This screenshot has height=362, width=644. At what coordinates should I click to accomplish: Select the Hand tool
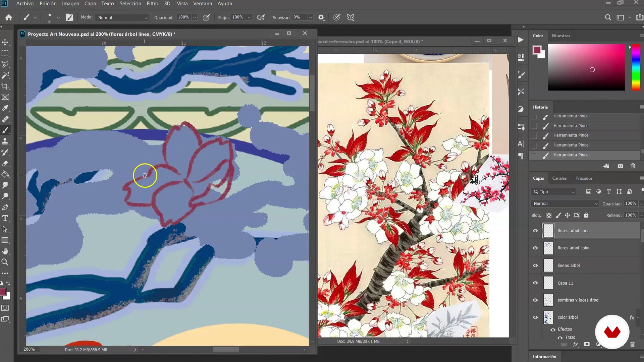pos(5,251)
